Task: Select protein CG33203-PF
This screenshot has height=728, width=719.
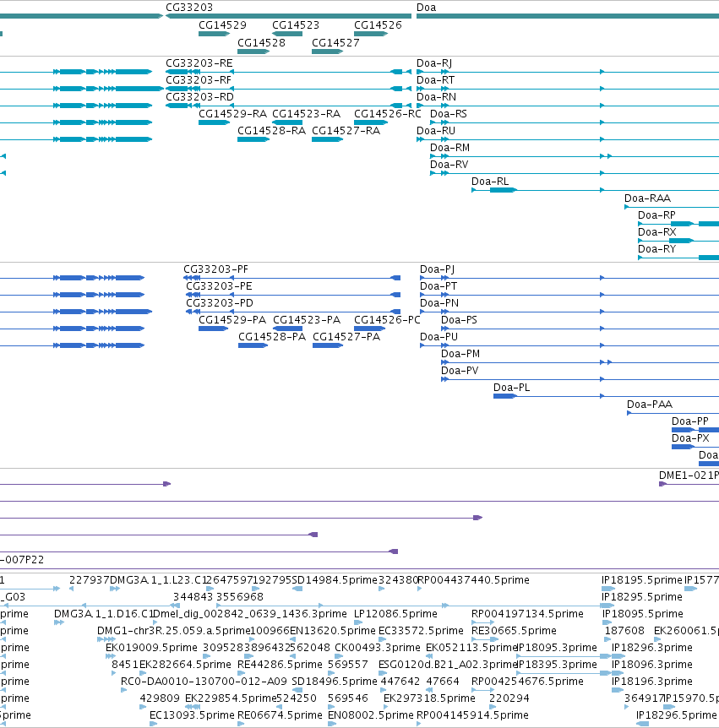Action: pos(215,269)
